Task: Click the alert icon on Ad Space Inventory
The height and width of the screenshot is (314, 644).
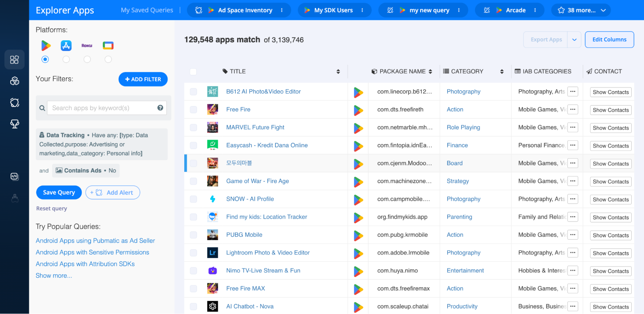Action: point(199,10)
